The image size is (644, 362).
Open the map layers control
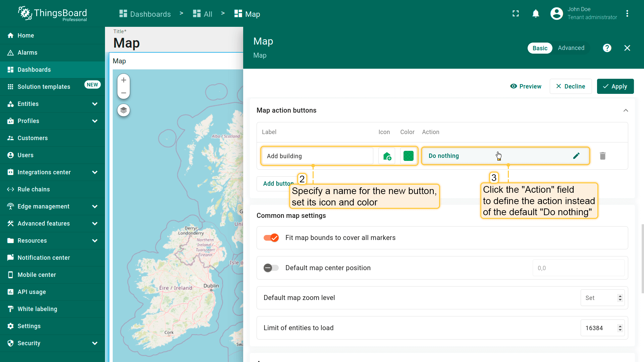coord(123,110)
